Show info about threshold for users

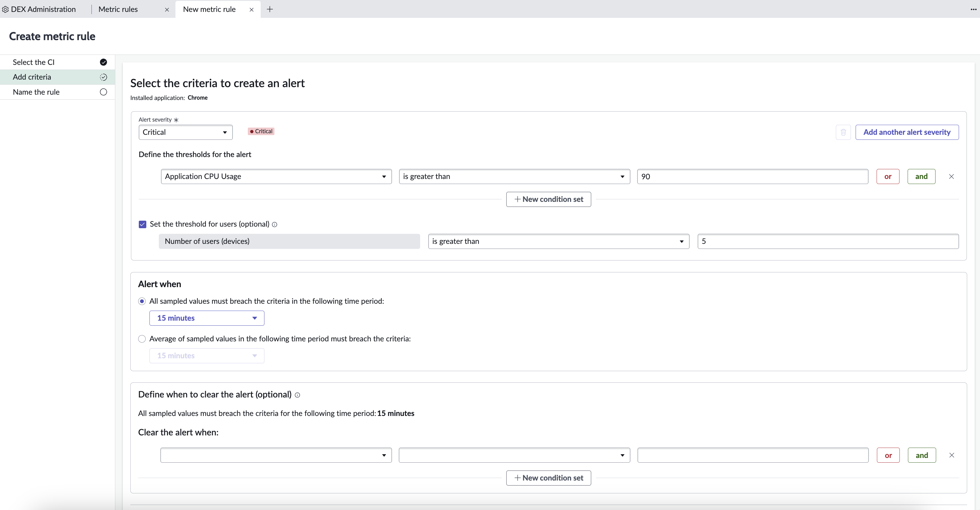275,224
